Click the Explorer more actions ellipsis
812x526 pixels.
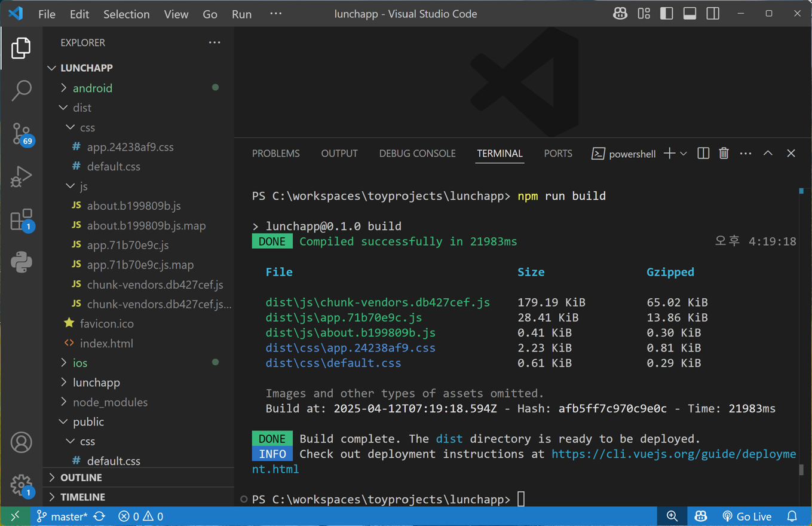pos(215,42)
